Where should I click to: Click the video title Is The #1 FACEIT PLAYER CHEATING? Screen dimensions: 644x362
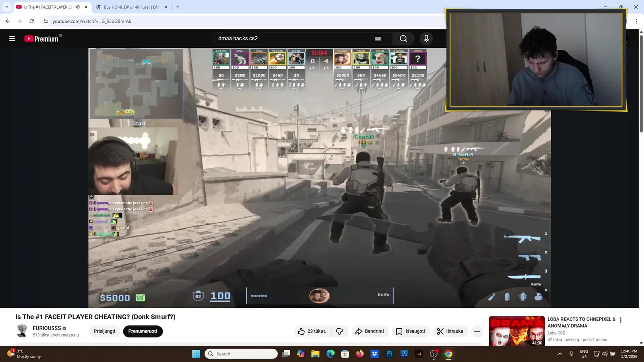point(95,317)
